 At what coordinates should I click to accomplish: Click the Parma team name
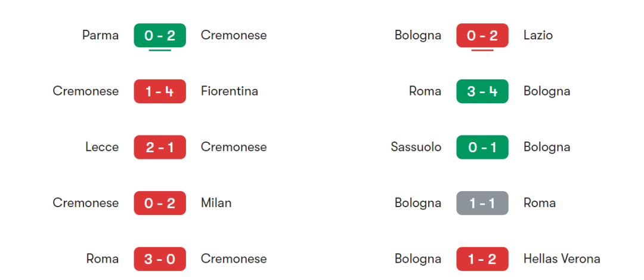100,35
